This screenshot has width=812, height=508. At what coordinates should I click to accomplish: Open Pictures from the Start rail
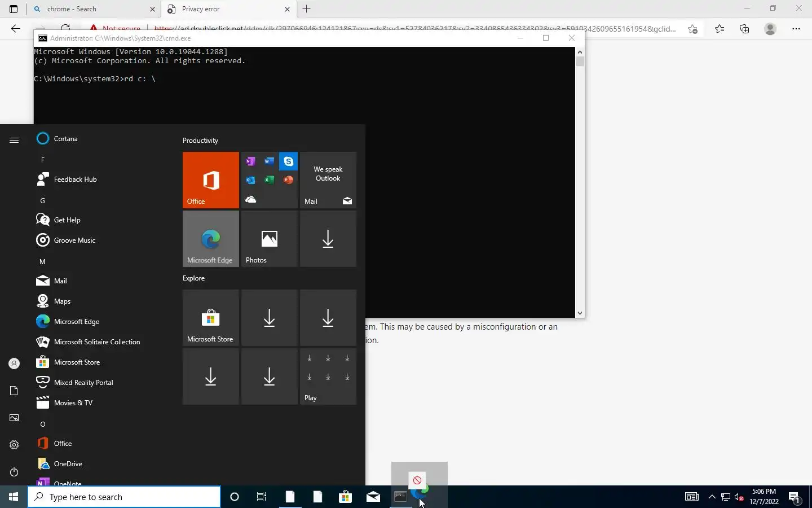(x=14, y=418)
